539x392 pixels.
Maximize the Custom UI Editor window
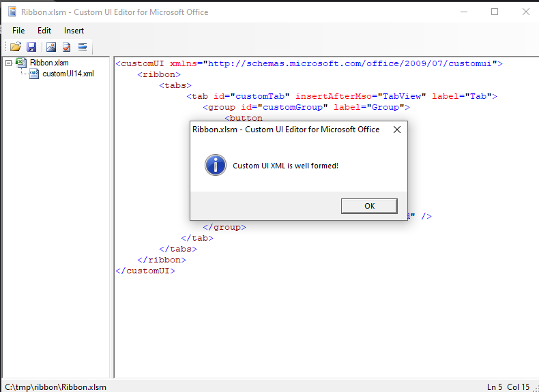pos(495,12)
